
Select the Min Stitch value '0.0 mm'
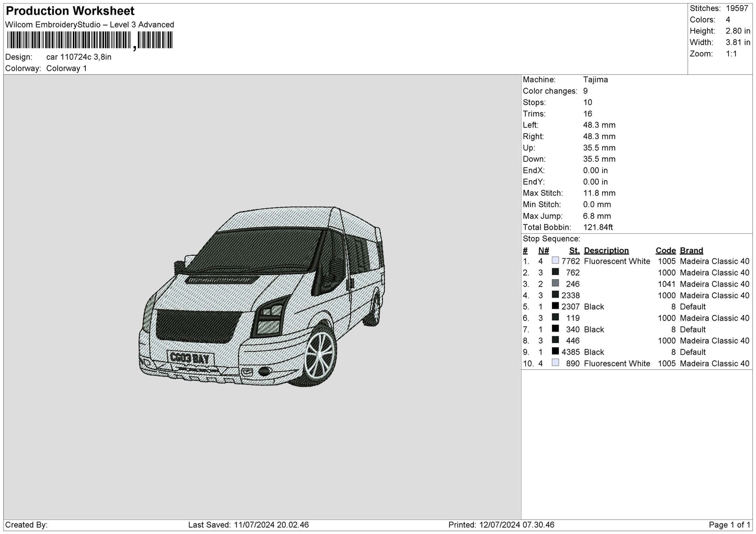click(x=598, y=204)
